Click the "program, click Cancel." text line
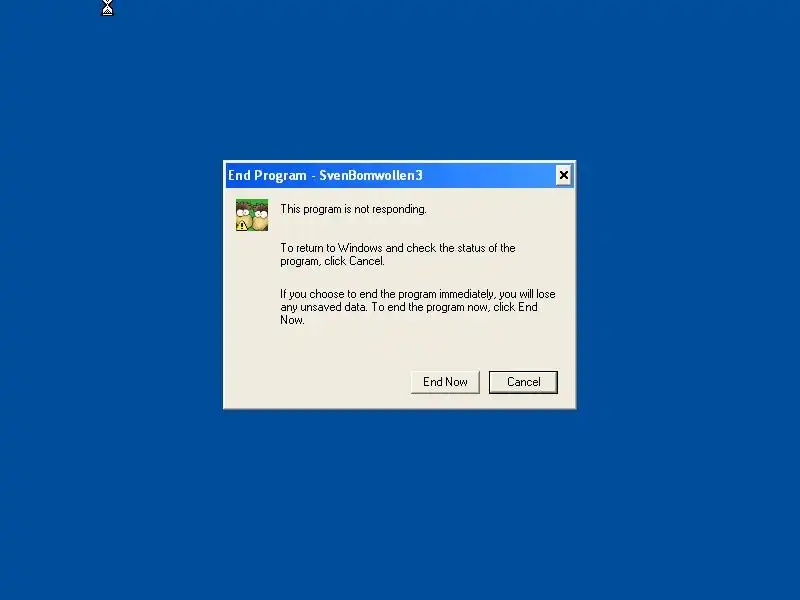 pos(332,261)
